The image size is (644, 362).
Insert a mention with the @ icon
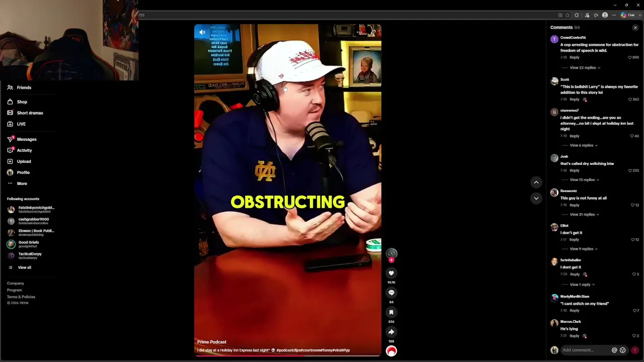tap(614, 350)
